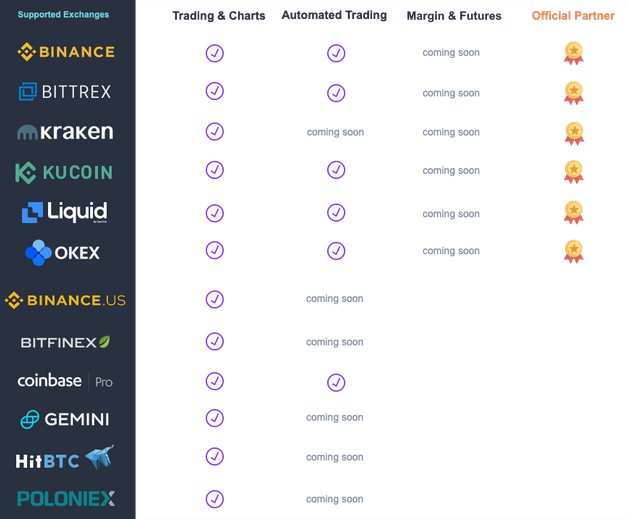The height and width of the screenshot is (519, 628).
Task: Click the Binance exchange logo
Action: pos(66,52)
